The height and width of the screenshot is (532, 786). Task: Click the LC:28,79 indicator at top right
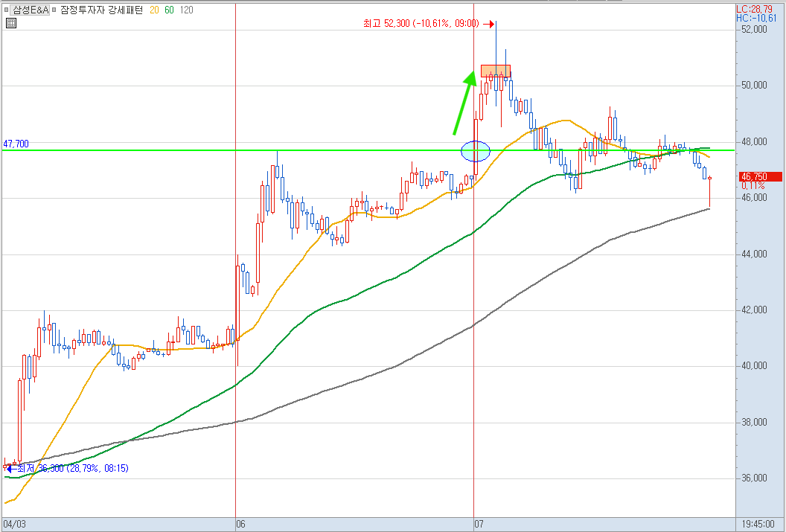coord(755,9)
